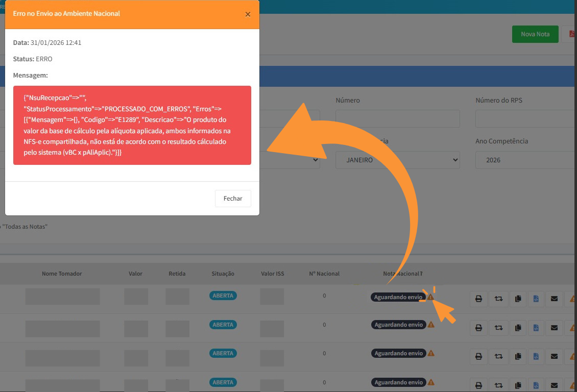Click the convert arrows icon in first row
This screenshot has width=577, height=392.
click(498, 299)
